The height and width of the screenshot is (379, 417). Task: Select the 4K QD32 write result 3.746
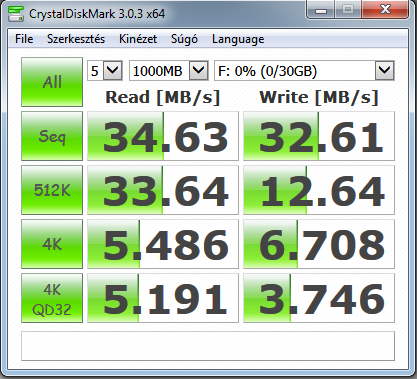point(319,298)
